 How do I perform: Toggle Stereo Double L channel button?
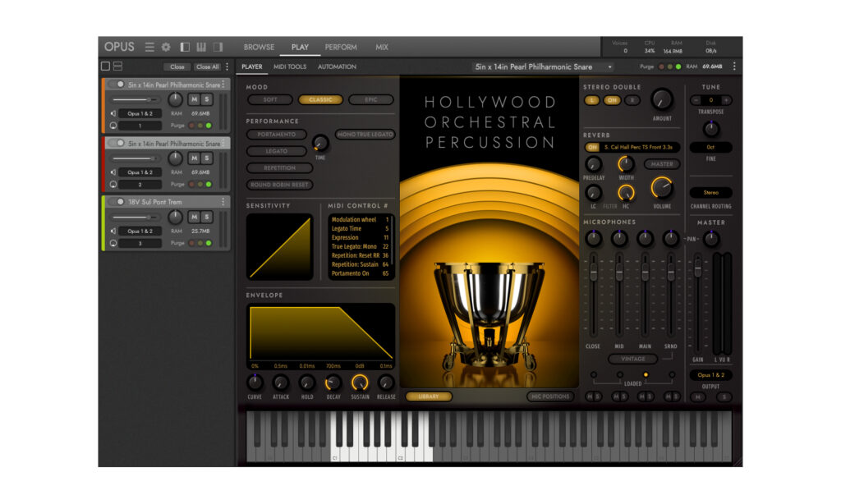[592, 100]
